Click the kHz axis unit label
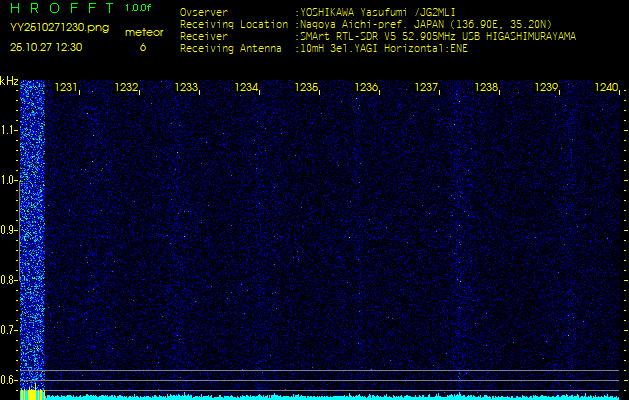The width and height of the screenshot is (629, 400). click(x=9, y=81)
